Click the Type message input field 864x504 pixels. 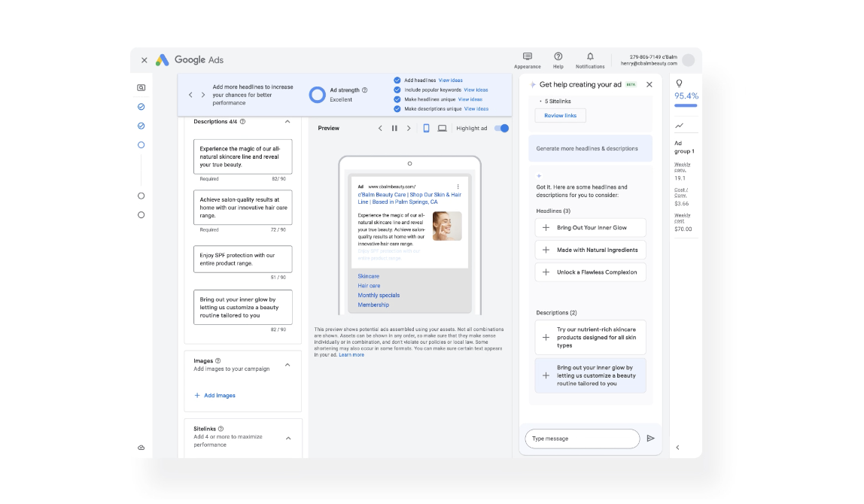582,439
